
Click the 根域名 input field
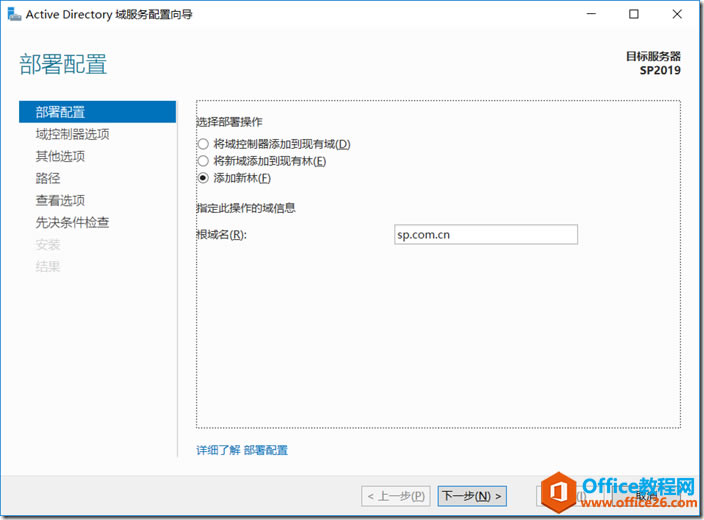(486, 234)
